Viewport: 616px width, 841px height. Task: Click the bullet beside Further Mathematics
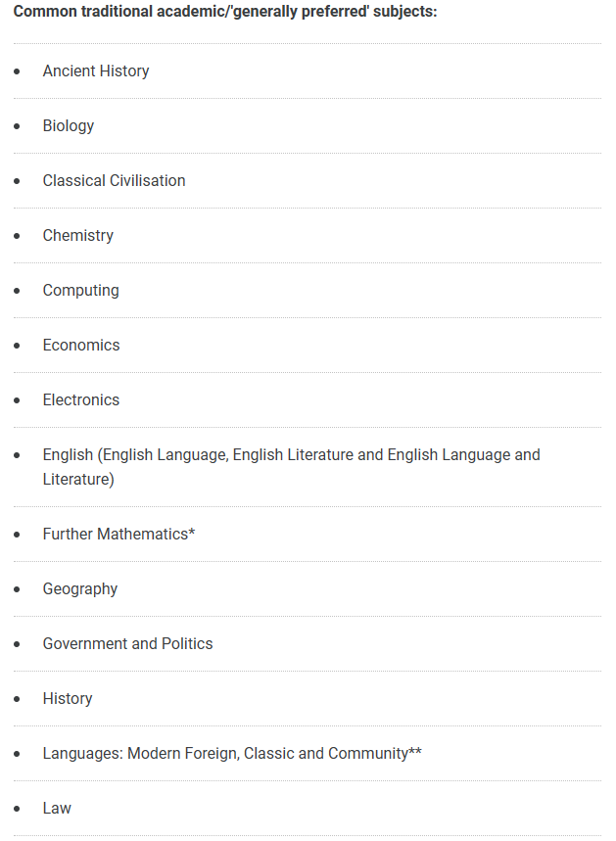click(17, 535)
